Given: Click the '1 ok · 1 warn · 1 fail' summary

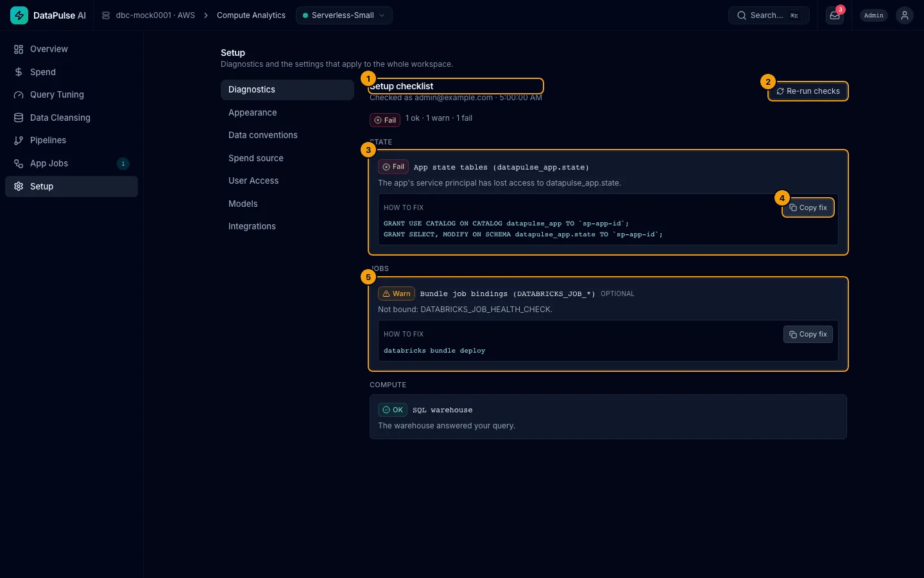Looking at the screenshot, I should tap(439, 118).
